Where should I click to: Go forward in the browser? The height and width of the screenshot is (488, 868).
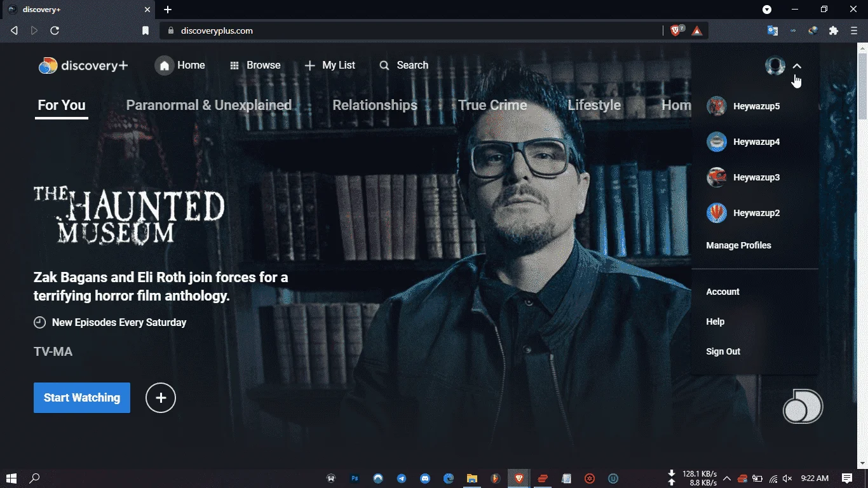[34, 30]
